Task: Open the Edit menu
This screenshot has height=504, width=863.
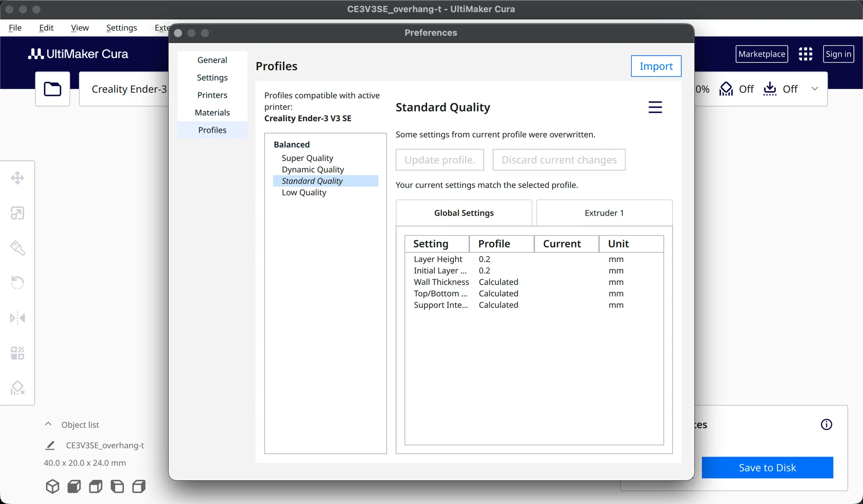Action: [46, 28]
